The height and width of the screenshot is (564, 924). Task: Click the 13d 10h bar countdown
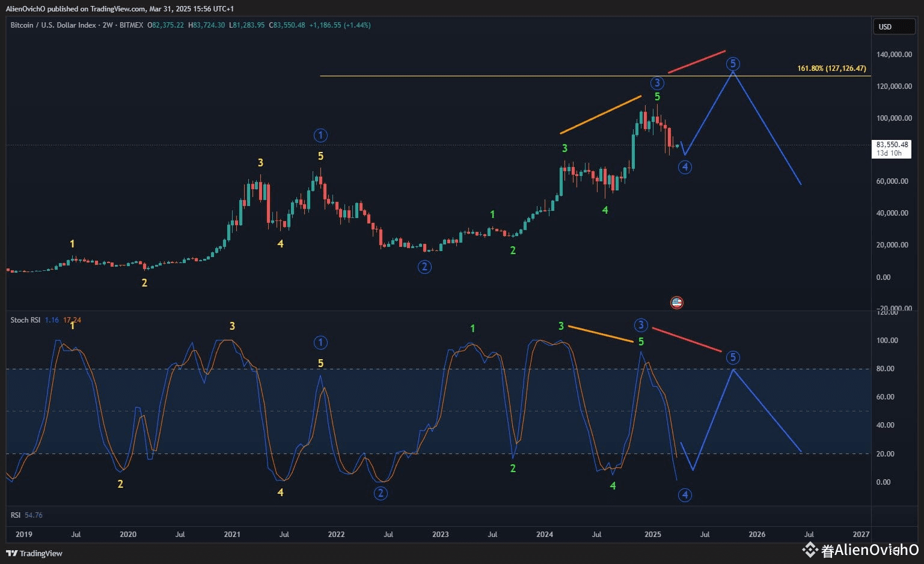889,153
